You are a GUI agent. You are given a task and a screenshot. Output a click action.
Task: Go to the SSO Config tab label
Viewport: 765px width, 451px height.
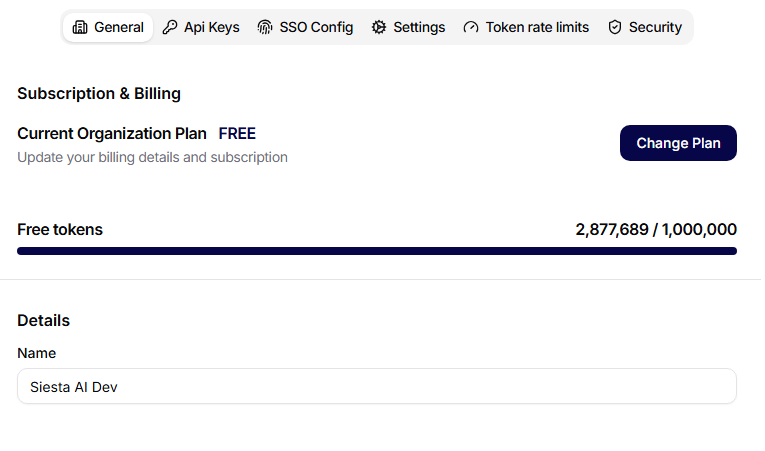pyautogui.click(x=316, y=27)
